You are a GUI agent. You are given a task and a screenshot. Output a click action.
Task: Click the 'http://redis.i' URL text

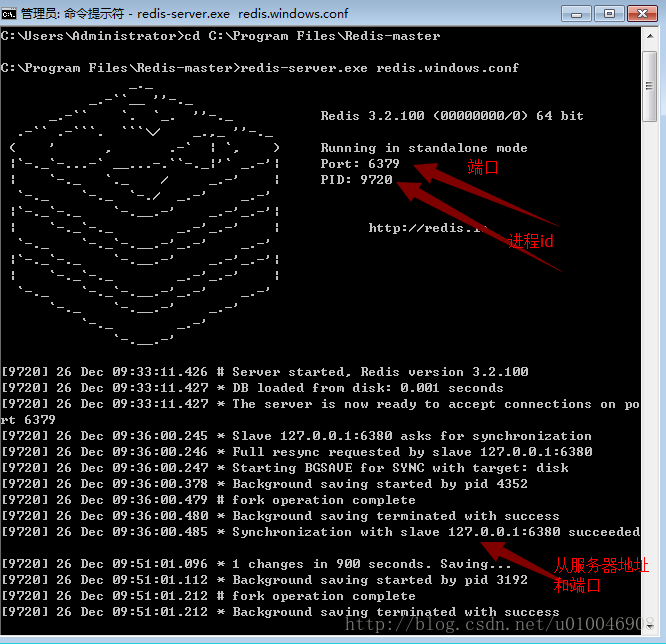coord(426,228)
